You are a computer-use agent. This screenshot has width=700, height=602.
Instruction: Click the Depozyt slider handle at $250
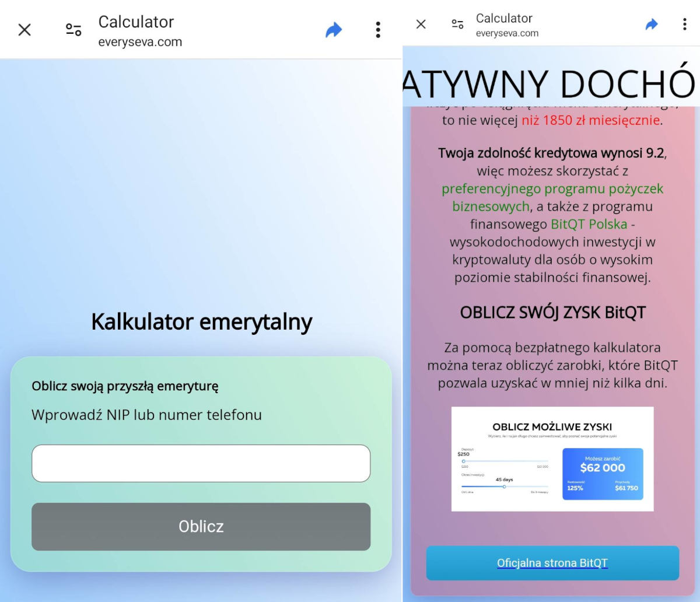click(464, 461)
